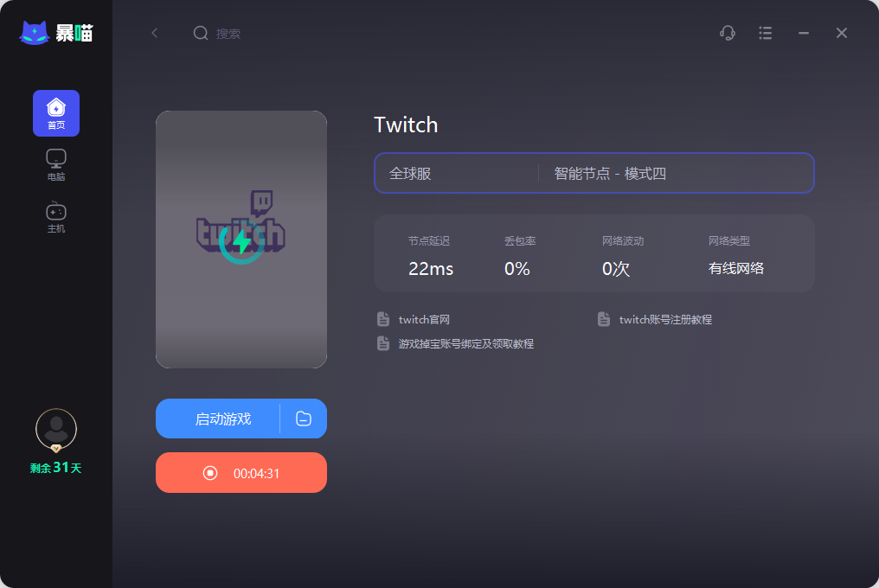Click the 丢包率 label
The image size is (879, 588).
click(x=520, y=241)
